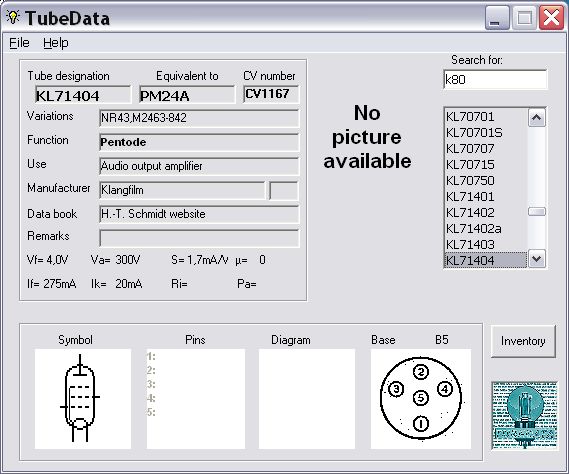Click the B5 base pin diagram
The image size is (569, 474).
[x=421, y=399]
